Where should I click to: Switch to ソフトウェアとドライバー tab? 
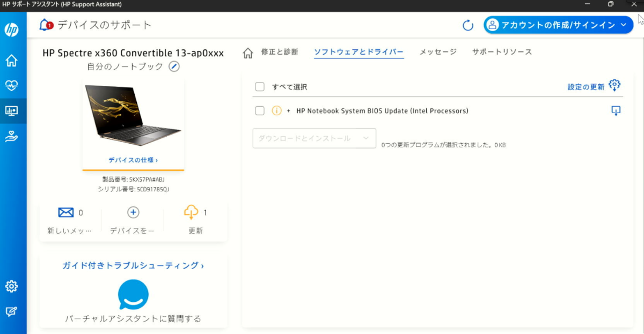click(x=358, y=52)
